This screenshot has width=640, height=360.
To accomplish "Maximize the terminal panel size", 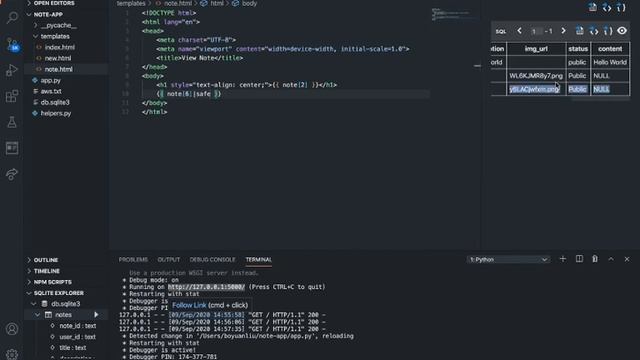I will pyautogui.click(x=611, y=259).
